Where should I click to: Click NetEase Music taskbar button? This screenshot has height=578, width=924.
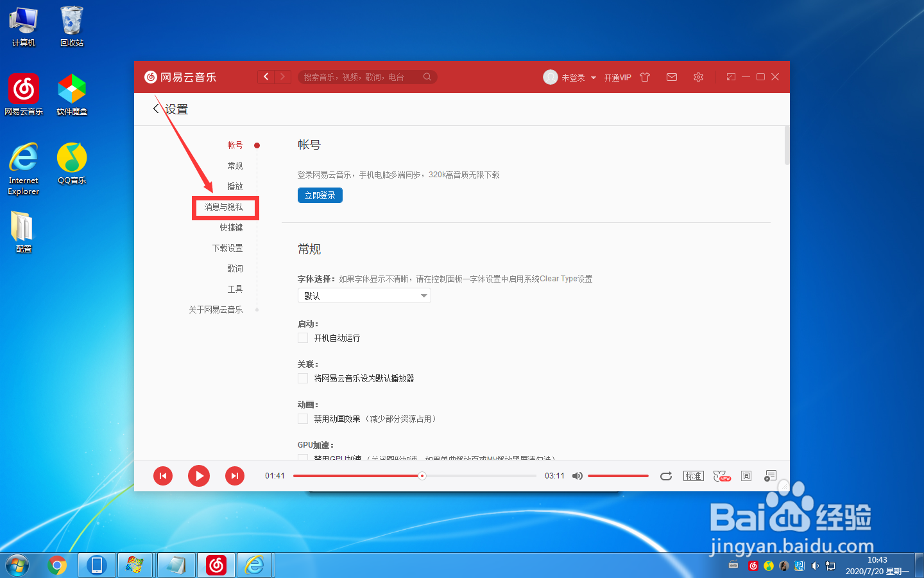pyautogui.click(x=216, y=565)
